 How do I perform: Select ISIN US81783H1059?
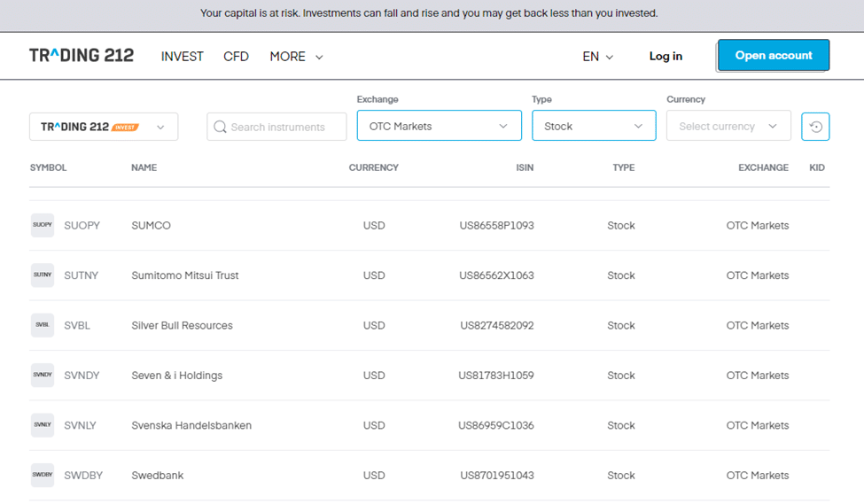(496, 375)
